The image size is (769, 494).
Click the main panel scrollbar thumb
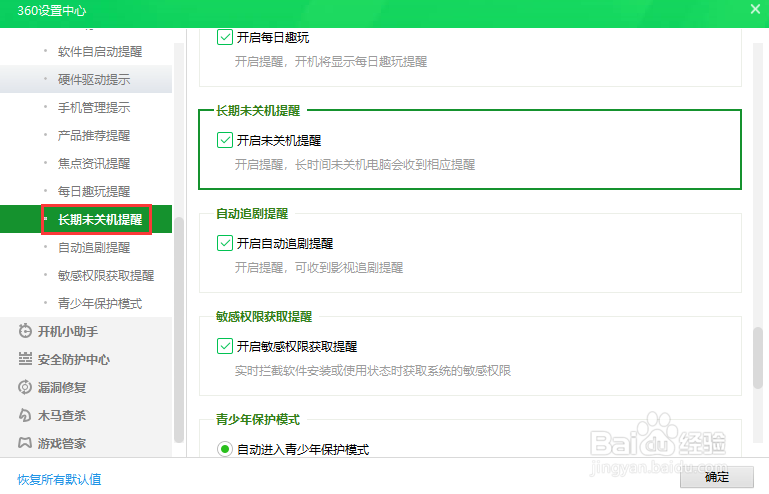coord(758,358)
